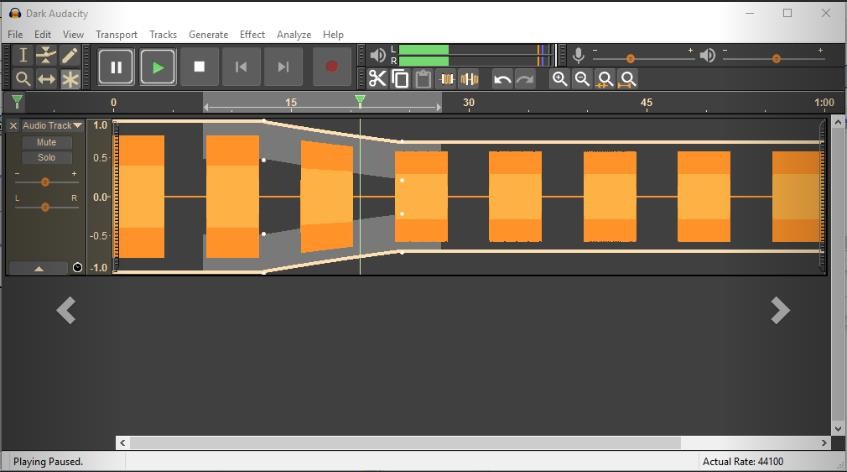
Task: Open the Effect menu
Action: pyautogui.click(x=252, y=34)
